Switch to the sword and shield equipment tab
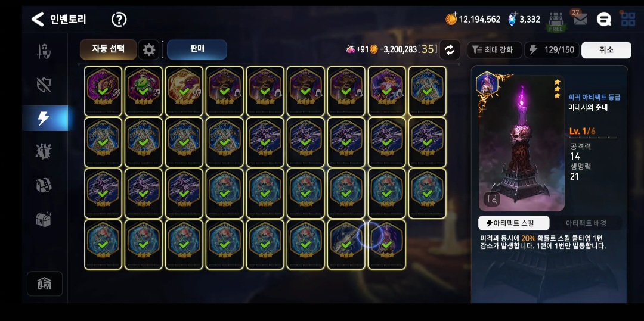This screenshot has height=321, width=644. [44, 52]
